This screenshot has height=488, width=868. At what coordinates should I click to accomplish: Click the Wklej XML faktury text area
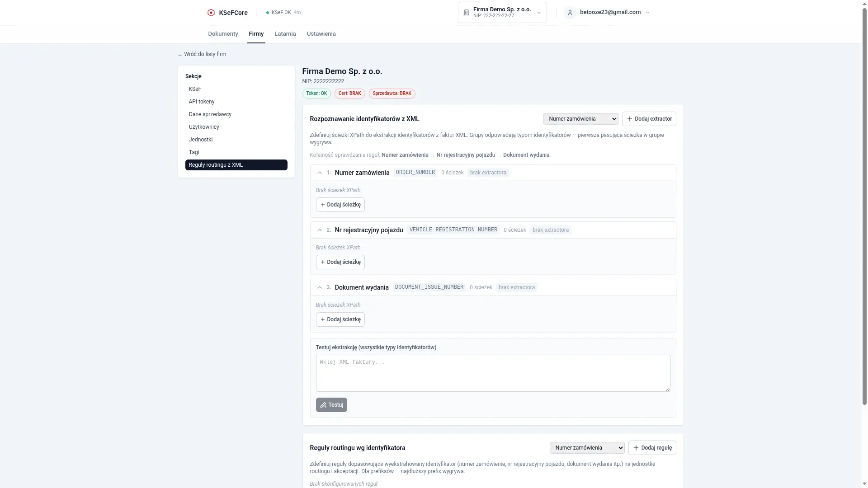[x=493, y=373]
